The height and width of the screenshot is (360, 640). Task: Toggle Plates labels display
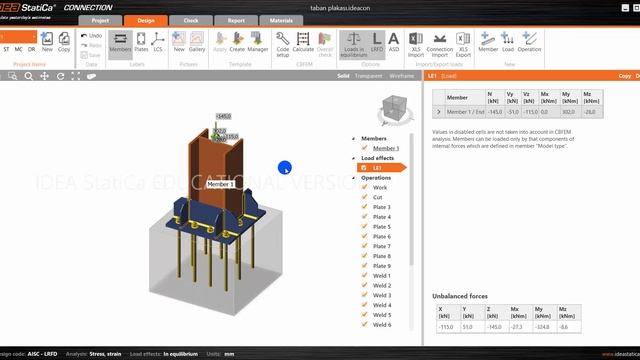[141, 42]
